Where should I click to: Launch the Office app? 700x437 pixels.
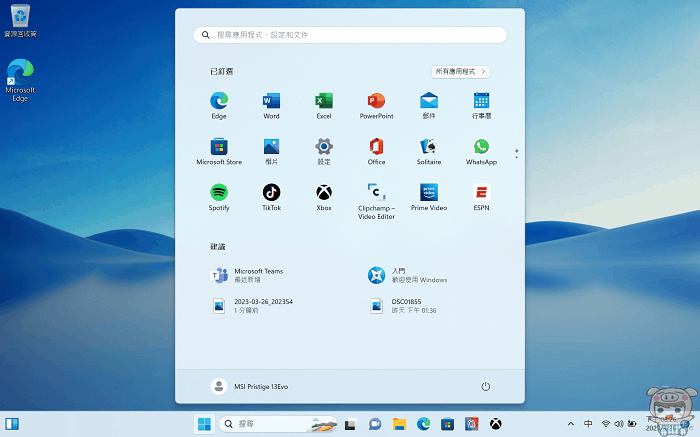pyautogui.click(x=376, y=151)
